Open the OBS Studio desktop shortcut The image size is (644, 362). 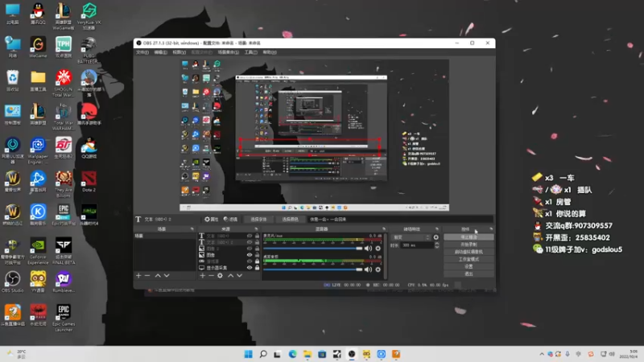click(12, 282)
